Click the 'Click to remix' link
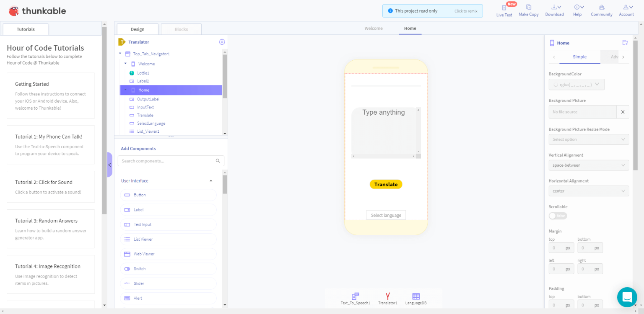 (x=465, y=11)
